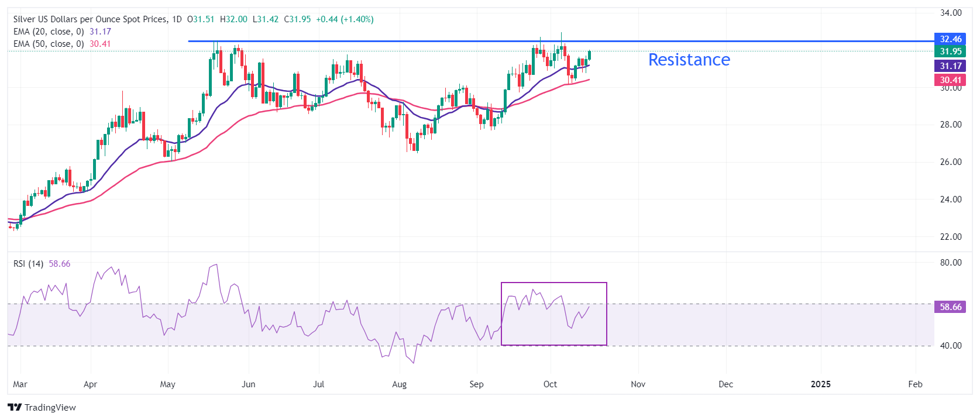Click the 80.00 RSI axis label
980x420 pixels.
coord(951,263)
